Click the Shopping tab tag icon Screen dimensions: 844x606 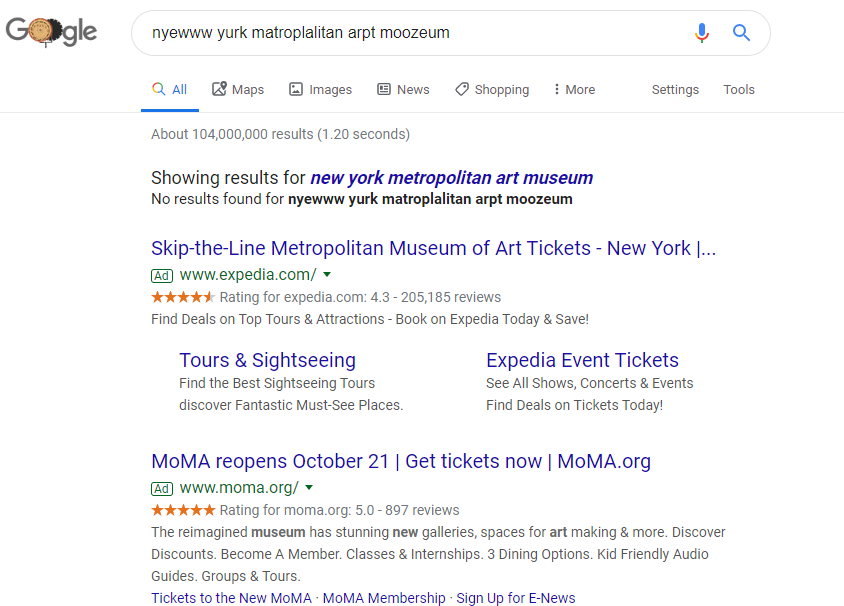(461, 89)
